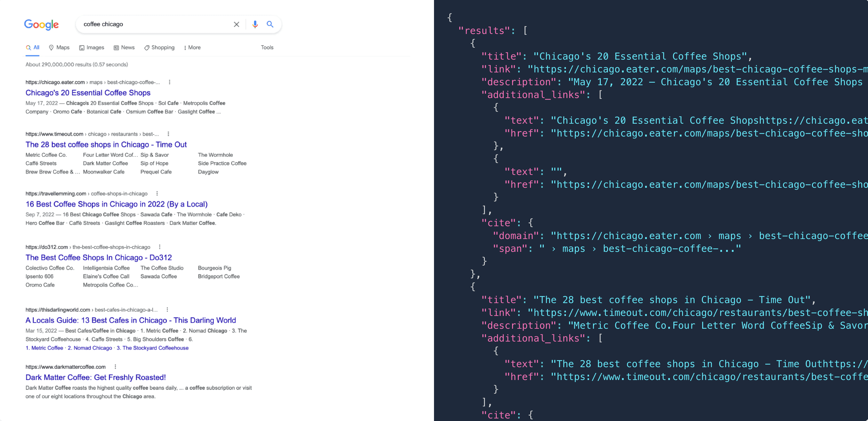Click the chicago.eater.com URL breadcrumb

[x=93, y=82]
